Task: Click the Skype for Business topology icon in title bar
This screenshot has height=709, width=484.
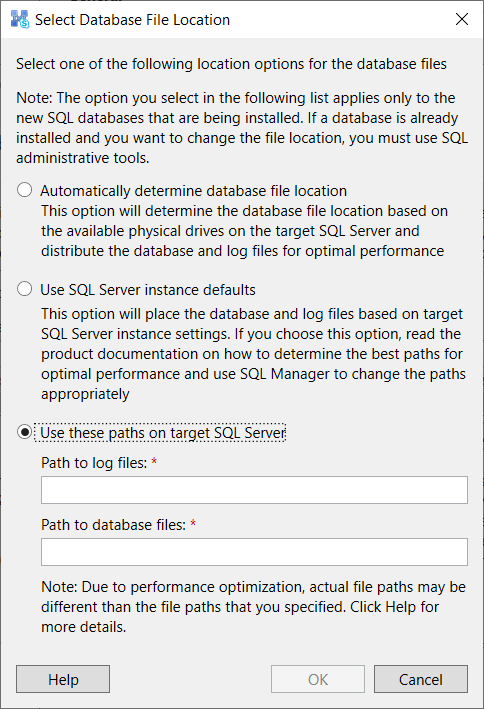Action: point(19,19)
